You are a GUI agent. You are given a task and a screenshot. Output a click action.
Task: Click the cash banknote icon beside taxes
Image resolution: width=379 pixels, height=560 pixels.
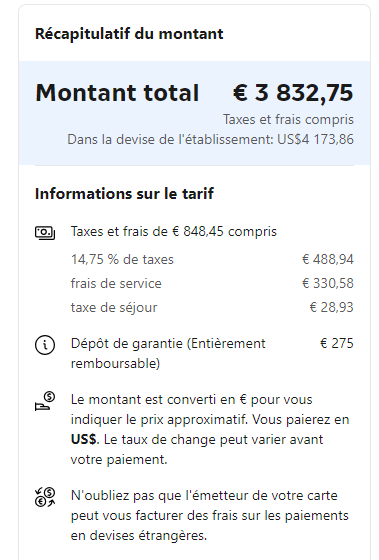pos(45,232)
